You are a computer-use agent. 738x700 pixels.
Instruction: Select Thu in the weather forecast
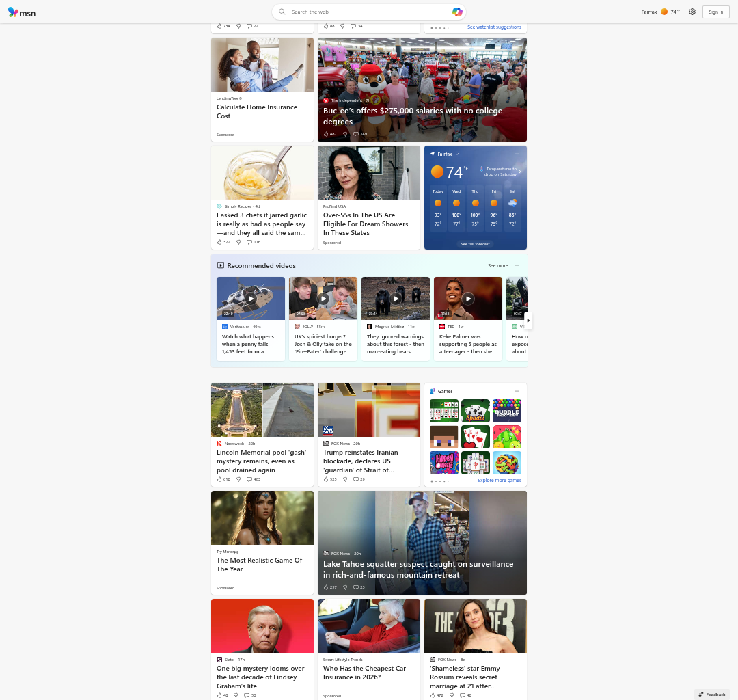pyautogui.click(x=476, y=208)
